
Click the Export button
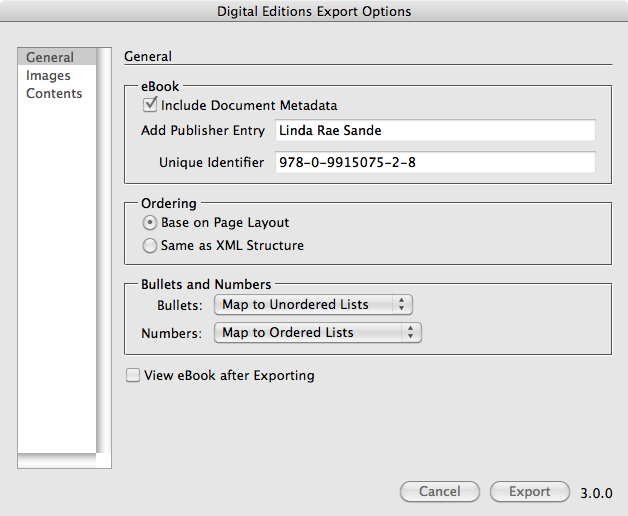[529, 492]
